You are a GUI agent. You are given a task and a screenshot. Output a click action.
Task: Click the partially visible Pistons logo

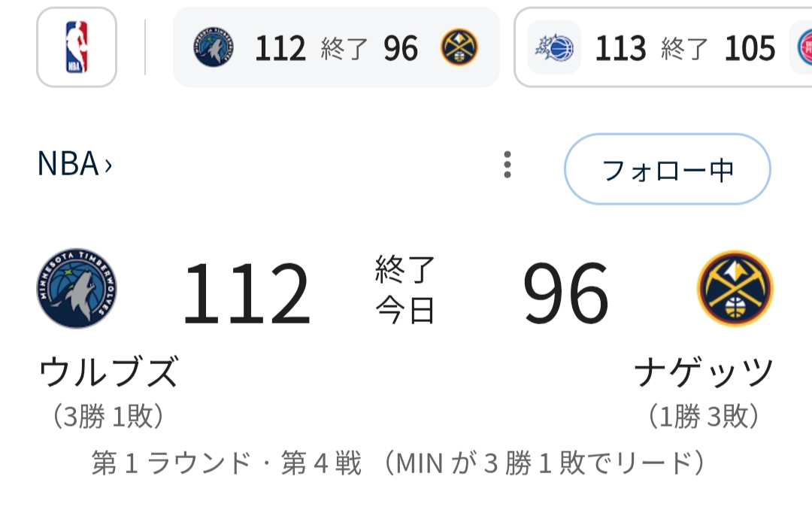pos(804,47)
